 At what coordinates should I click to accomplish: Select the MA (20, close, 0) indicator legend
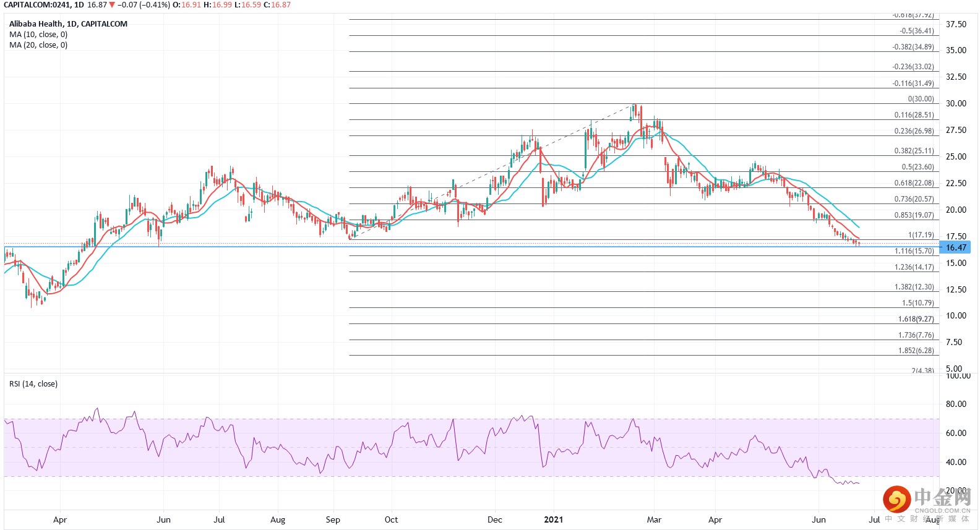(x=38, y=45)
